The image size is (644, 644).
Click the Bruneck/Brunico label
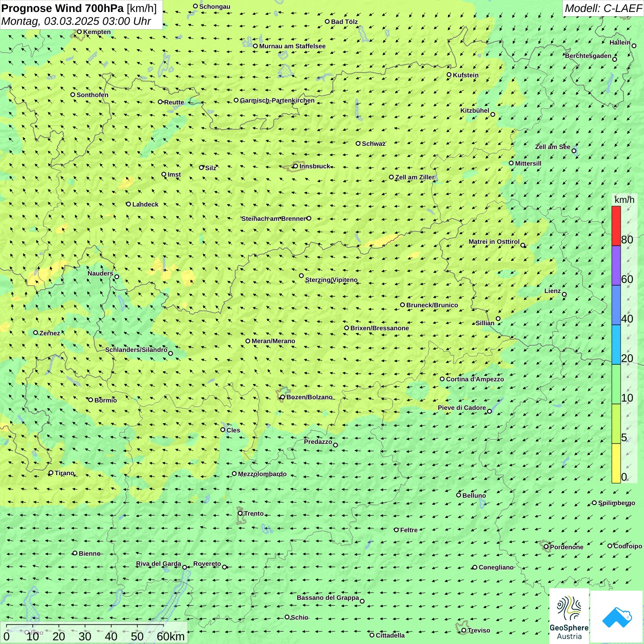click(x=432, y=305)
